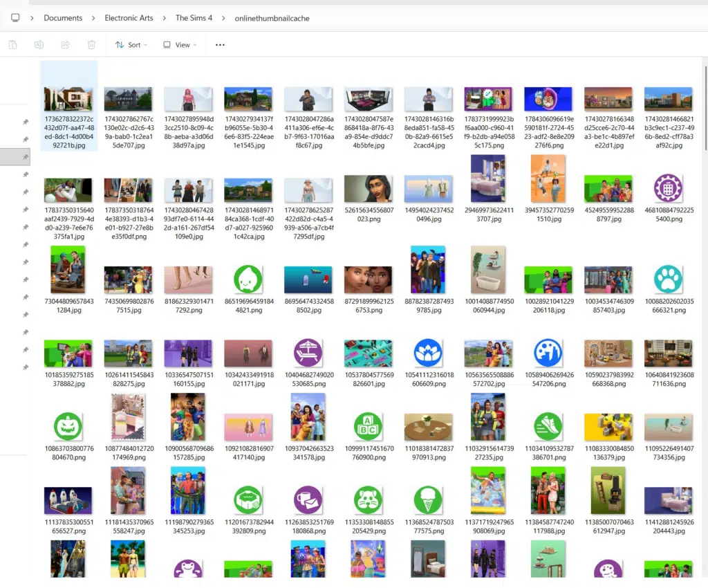Viewport: 708px width, 588px height.
Task: Select file 1743027862767c...5de707.jpg
Action: (x=128, y=118)
